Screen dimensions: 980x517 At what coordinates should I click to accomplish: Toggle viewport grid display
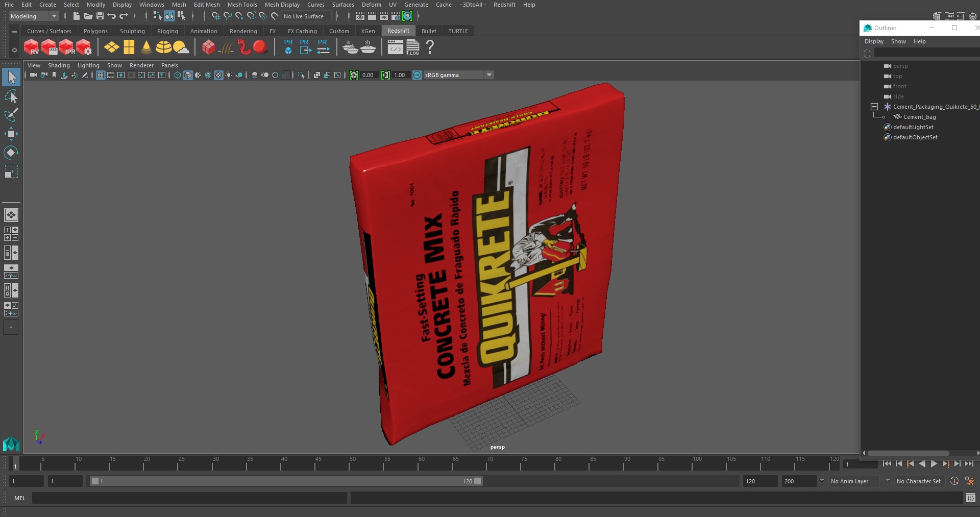pos(101,75)
